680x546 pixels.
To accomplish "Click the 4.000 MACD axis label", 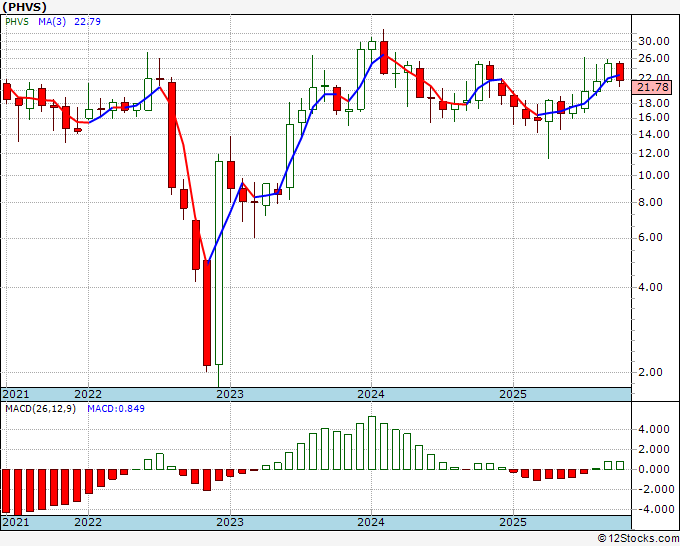I will click(x=654, y=429).
